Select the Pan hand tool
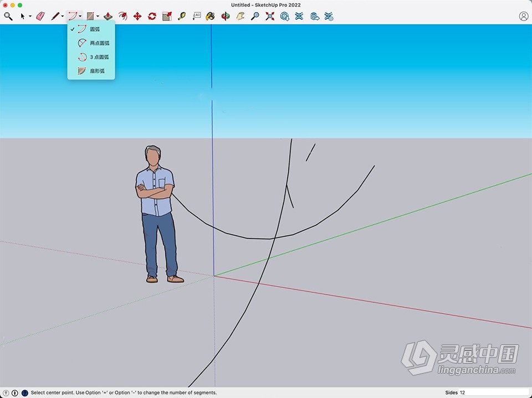532x398 pixels. (240, 16)
